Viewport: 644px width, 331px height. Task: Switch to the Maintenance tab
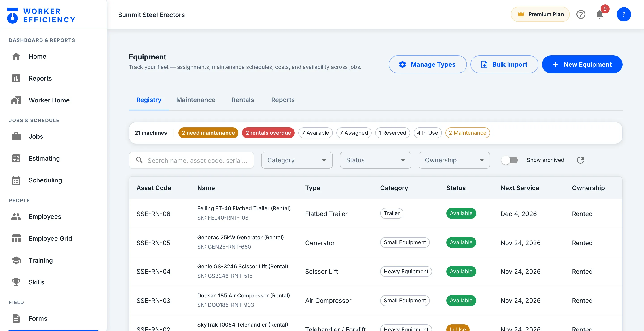point(196,100)
